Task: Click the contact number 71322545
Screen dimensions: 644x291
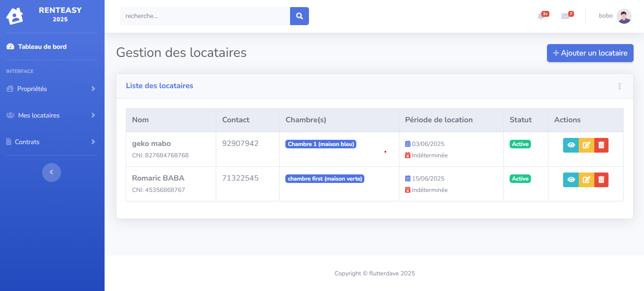Action: click(x=240, y=178)
